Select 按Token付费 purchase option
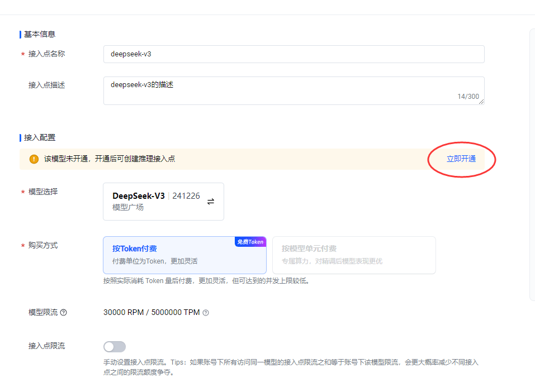This screenshot has width=535, height=392. pyautogui.click(x=184, y=255)
